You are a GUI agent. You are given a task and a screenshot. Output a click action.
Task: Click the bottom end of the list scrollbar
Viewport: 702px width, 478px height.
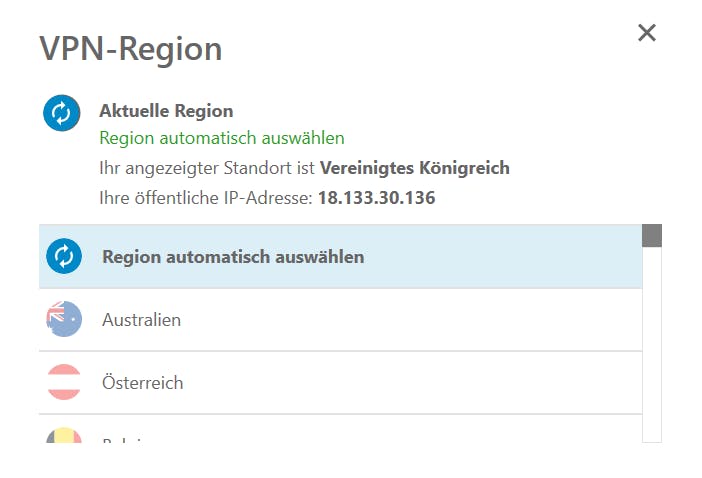pyautogui.click(x=652, y=439)
